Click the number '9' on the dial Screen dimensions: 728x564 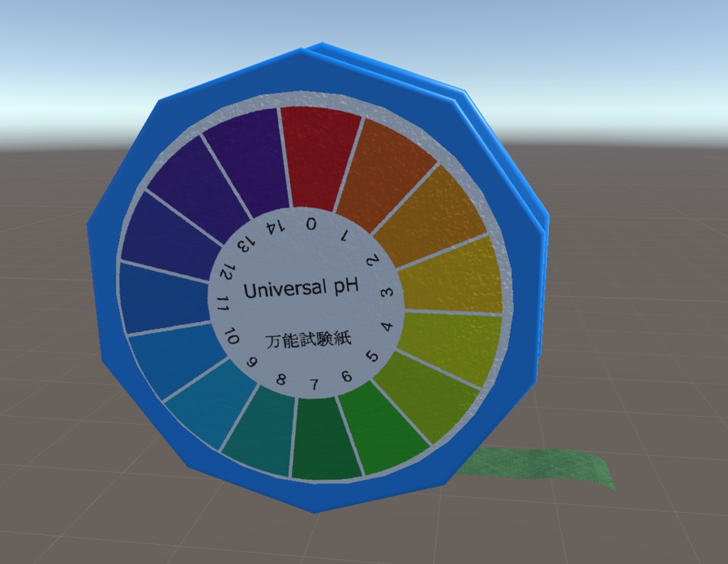coord(252,362)
